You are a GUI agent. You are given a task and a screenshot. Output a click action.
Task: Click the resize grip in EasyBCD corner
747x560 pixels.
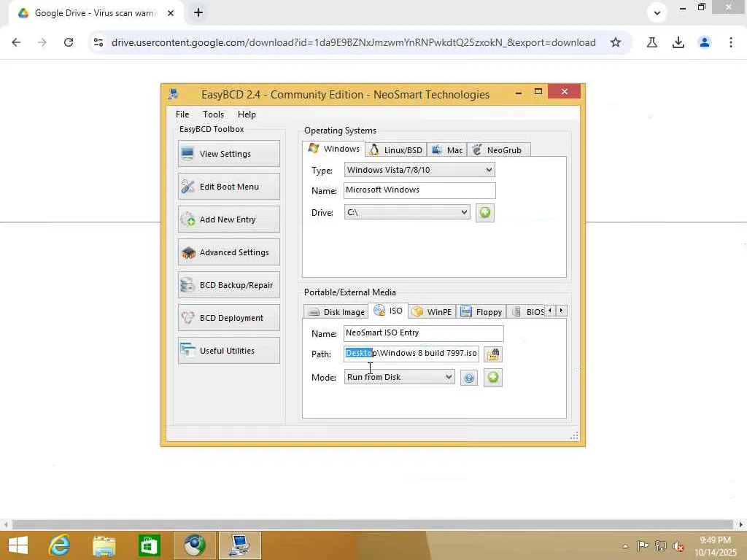point(575,436)
